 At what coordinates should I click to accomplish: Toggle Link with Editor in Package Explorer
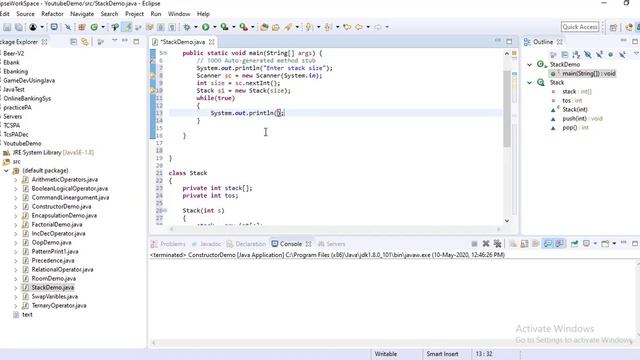[85, 42]
